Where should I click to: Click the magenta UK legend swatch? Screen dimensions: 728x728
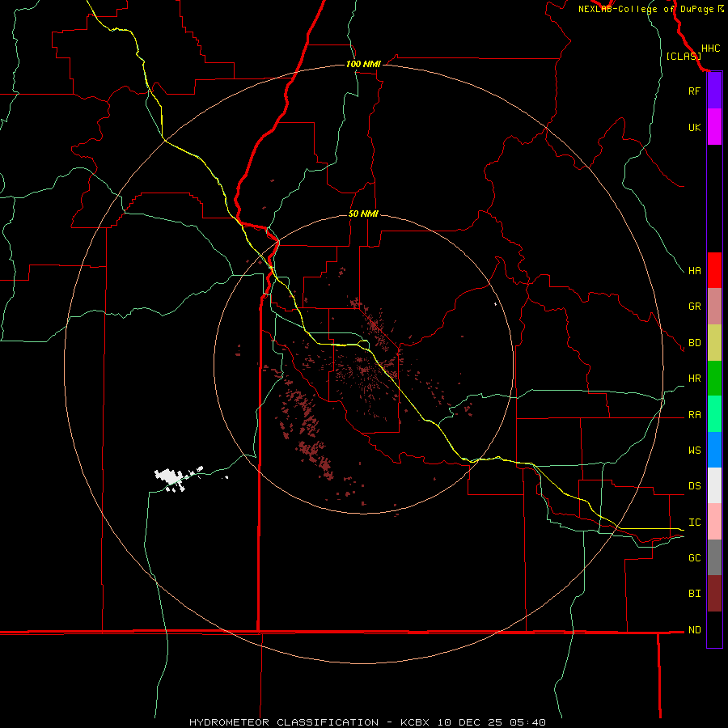[714, 126]
